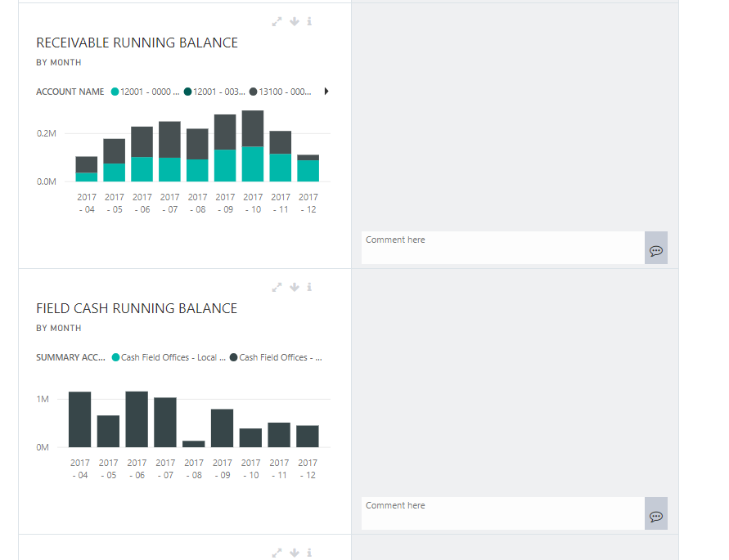
Task: Click the 1M axis label
Action: point(43,399)
